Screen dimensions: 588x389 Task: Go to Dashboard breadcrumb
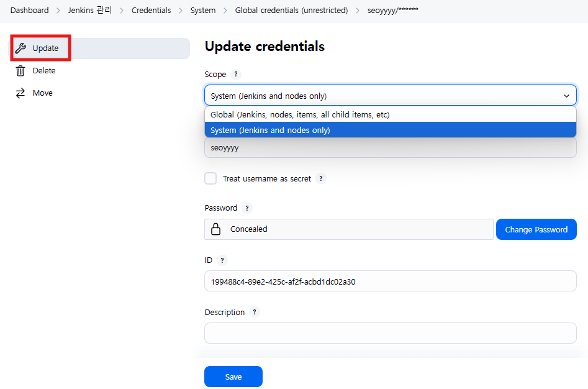click(30, 10)
